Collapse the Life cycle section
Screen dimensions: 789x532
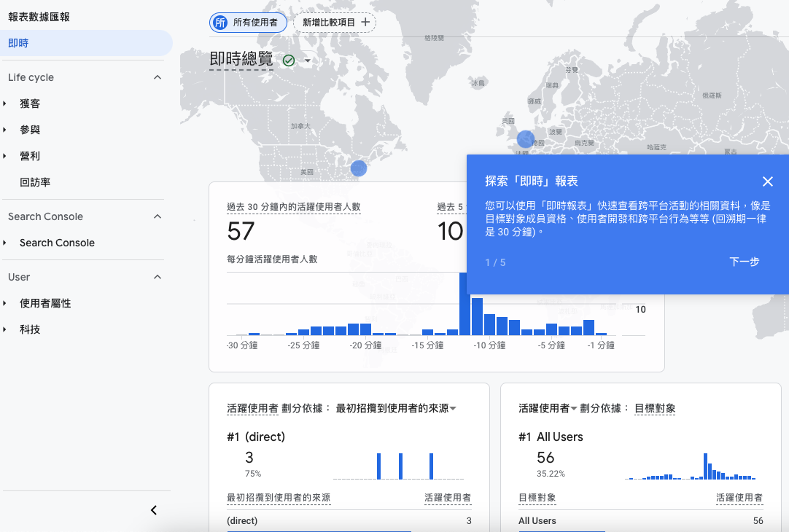[158, 77]
